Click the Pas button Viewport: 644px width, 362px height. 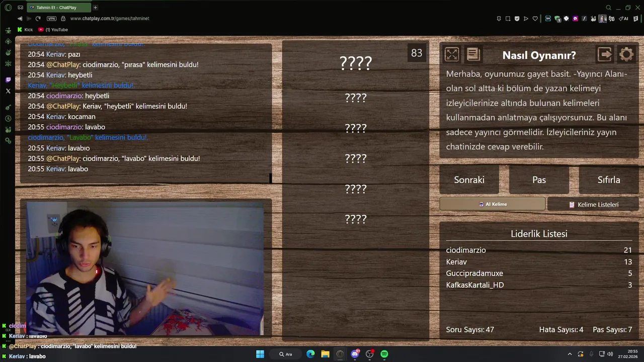[539, 179]
